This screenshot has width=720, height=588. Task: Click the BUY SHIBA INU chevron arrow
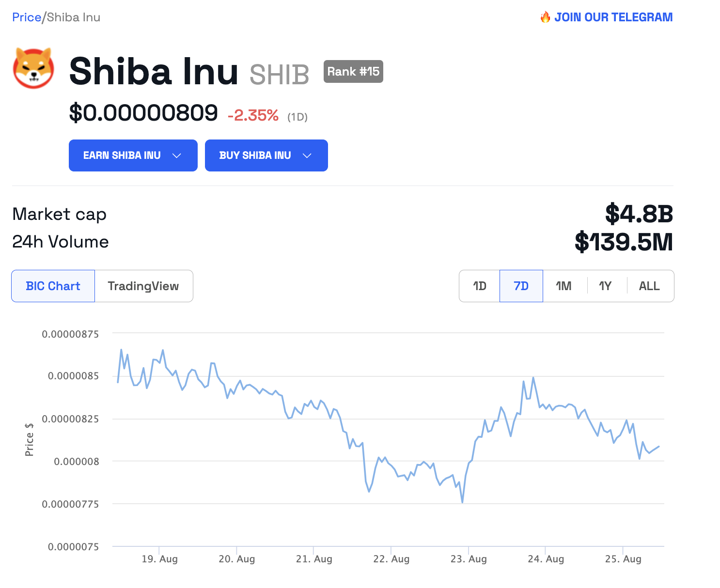coord(307,155)
